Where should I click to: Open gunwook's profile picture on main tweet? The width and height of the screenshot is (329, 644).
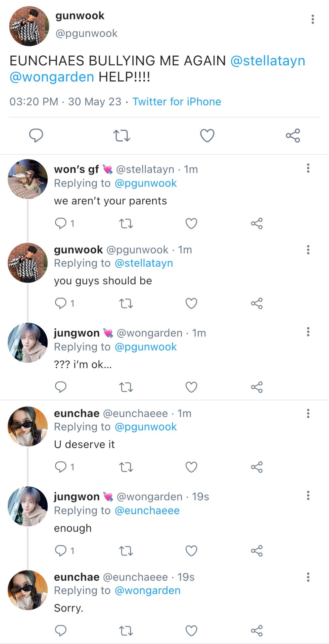click(x=29, y=26)
